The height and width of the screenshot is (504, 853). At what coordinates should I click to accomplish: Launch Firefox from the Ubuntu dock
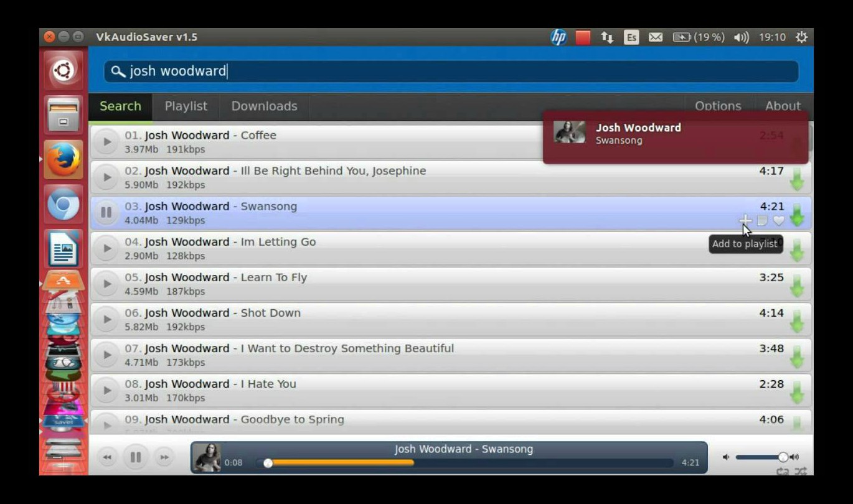point(63,159)
